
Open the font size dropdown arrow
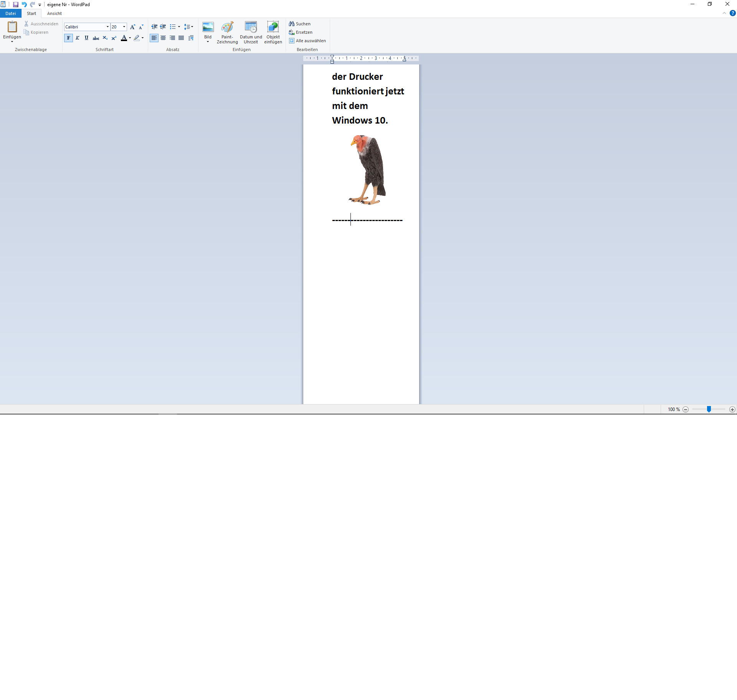point(124,27)
